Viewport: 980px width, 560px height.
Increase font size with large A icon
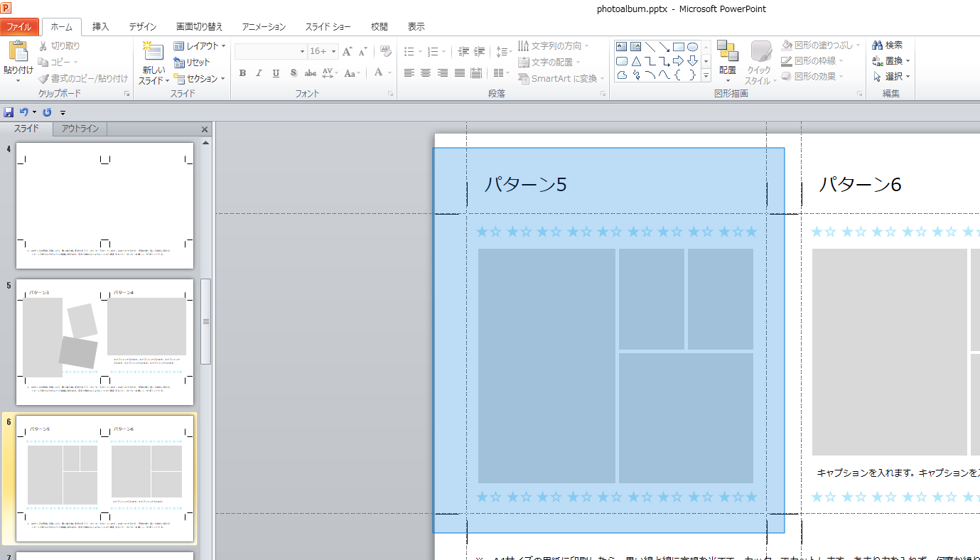(347, 51)
